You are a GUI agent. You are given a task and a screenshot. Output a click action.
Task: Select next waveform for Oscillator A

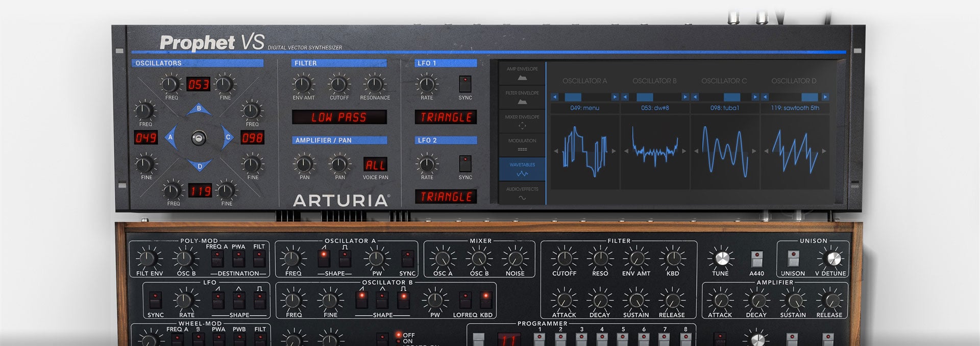(614, 151)
